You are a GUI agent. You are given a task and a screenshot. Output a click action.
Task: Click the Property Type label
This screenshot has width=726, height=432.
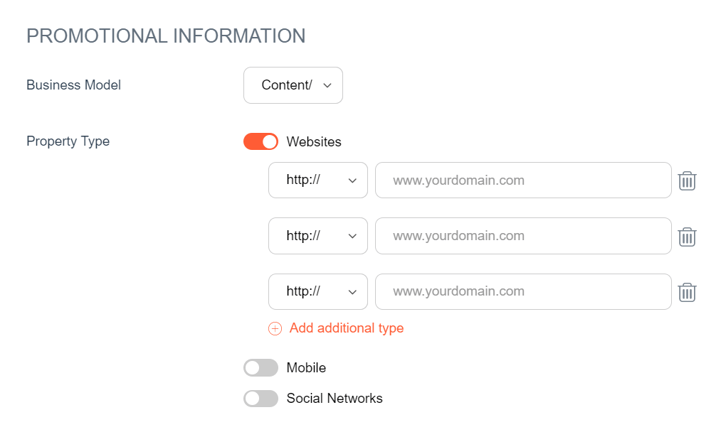coord(68,141)
